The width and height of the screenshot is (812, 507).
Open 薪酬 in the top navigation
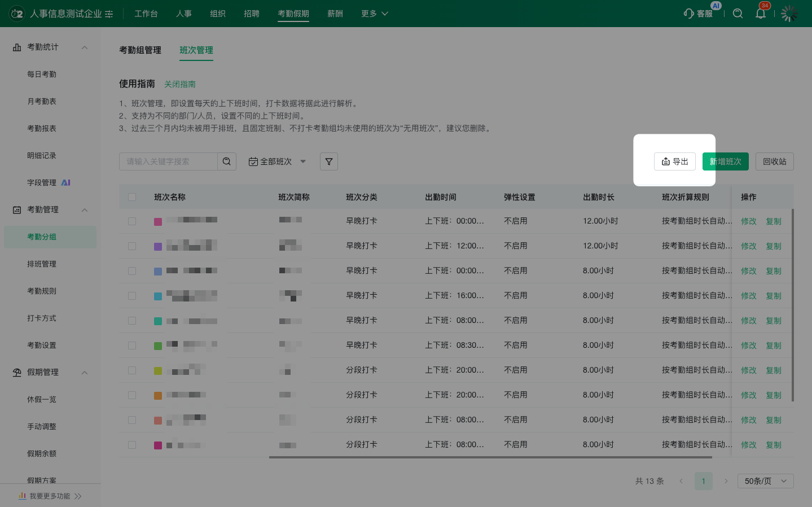point(335,14)
